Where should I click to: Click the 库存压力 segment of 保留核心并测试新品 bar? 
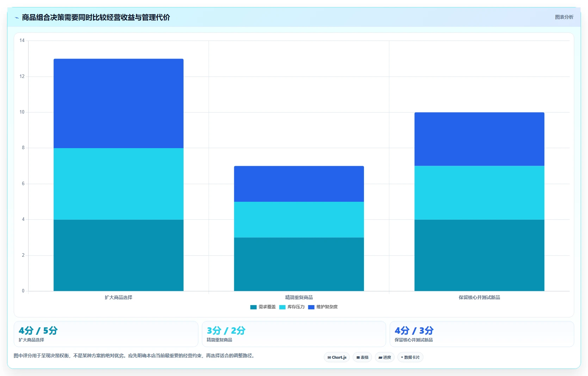[x=479, y=193]
